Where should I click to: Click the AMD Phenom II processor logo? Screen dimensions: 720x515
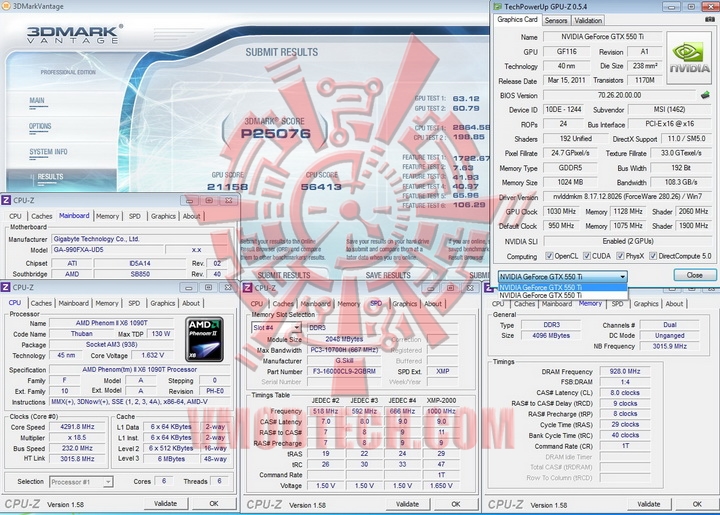pos(204,339)
